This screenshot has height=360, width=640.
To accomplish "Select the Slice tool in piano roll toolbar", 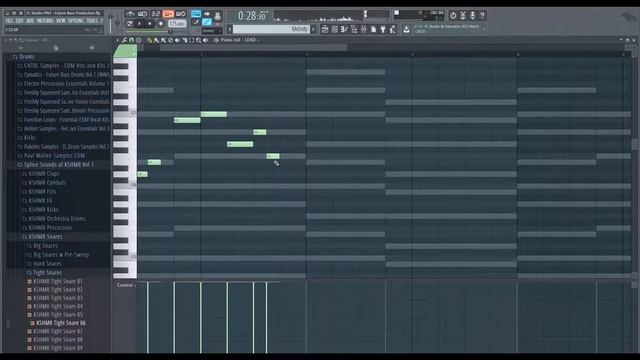I will pyautogui.click(x=184, y=40).
